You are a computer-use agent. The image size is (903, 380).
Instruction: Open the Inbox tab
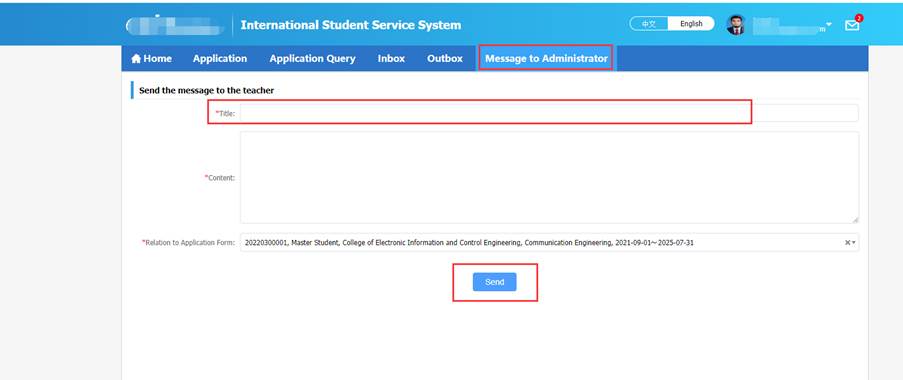point(391,59)
